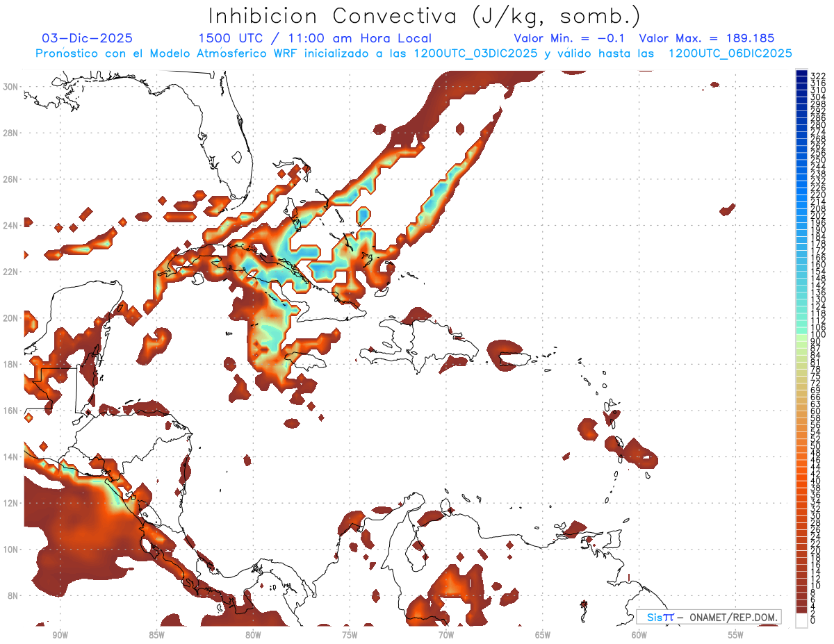834x644 pixels.
Task: Click the 65W longitude label
Action: 543,635
